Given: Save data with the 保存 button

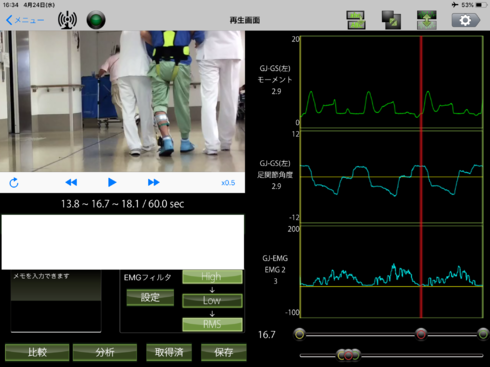Looking at the screenshot, I should 224,352.
